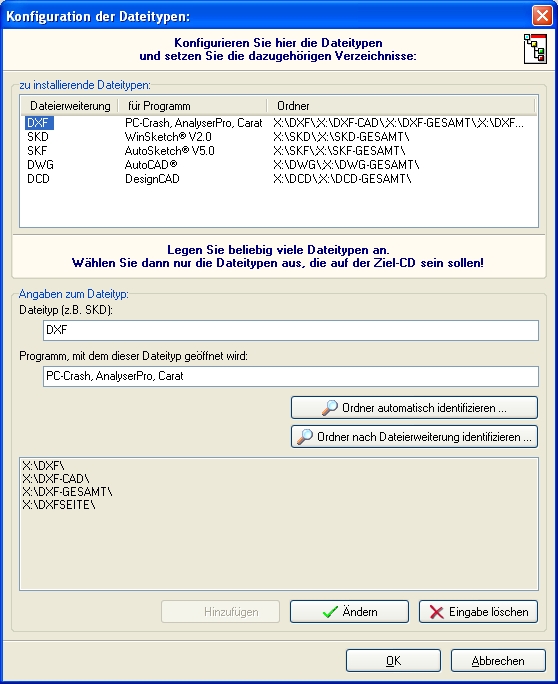The width and height of the screenshot is (558, 684).
Task: Click DesignCAD program cell
Action: [152, 179]
